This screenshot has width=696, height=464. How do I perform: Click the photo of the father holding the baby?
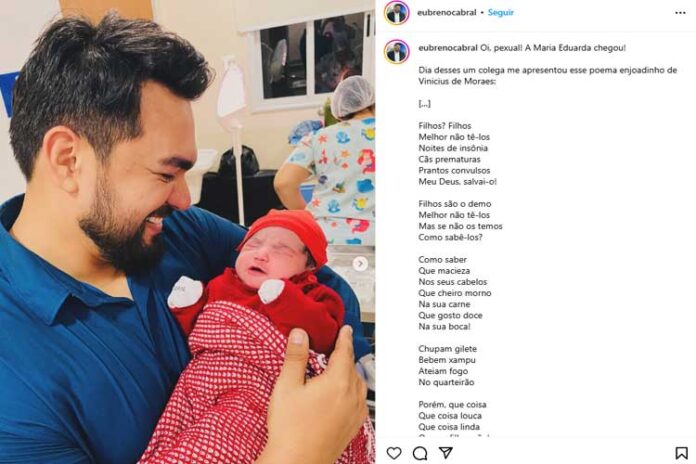187,232
